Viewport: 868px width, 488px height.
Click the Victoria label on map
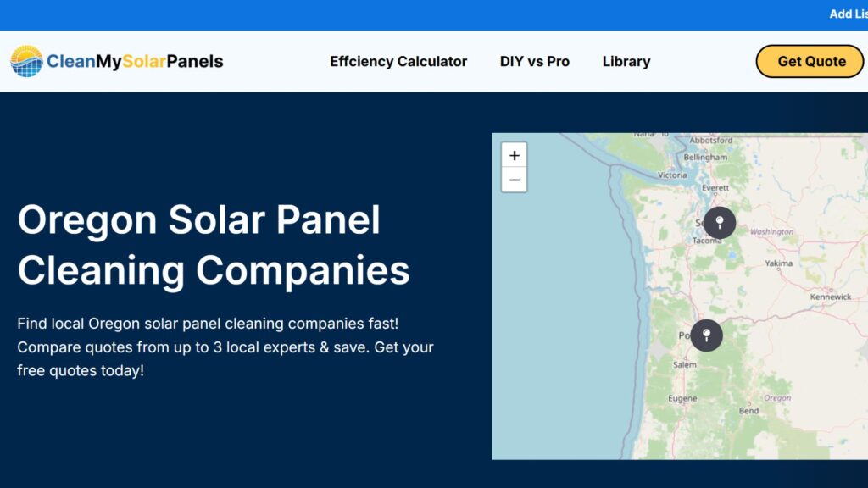click(672, 175)
